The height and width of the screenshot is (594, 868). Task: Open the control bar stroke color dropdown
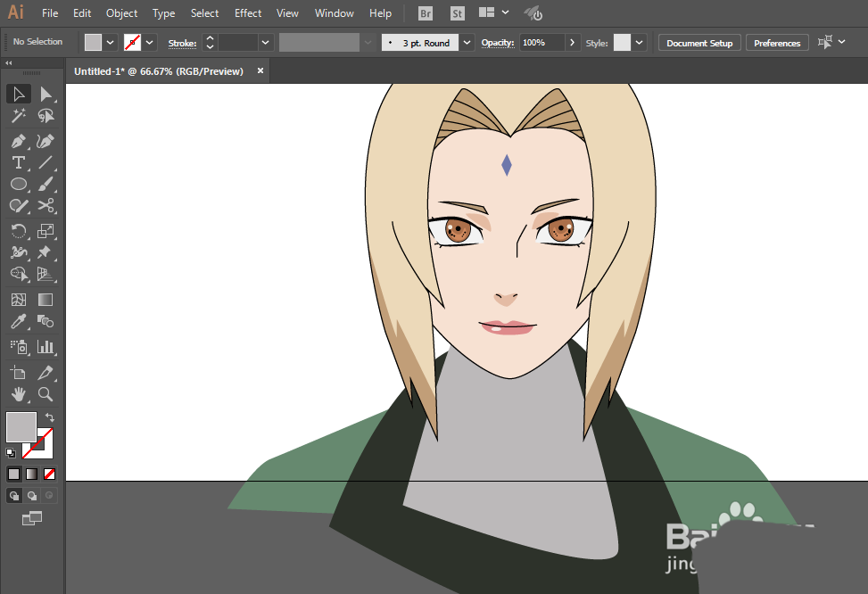(150, 43)
